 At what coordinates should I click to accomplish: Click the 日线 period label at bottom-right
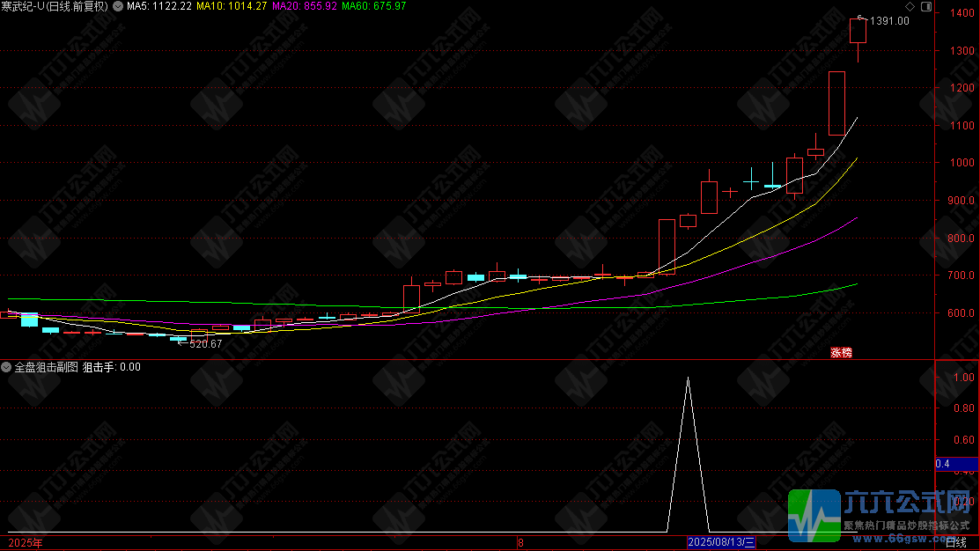[x=955, y=543]
